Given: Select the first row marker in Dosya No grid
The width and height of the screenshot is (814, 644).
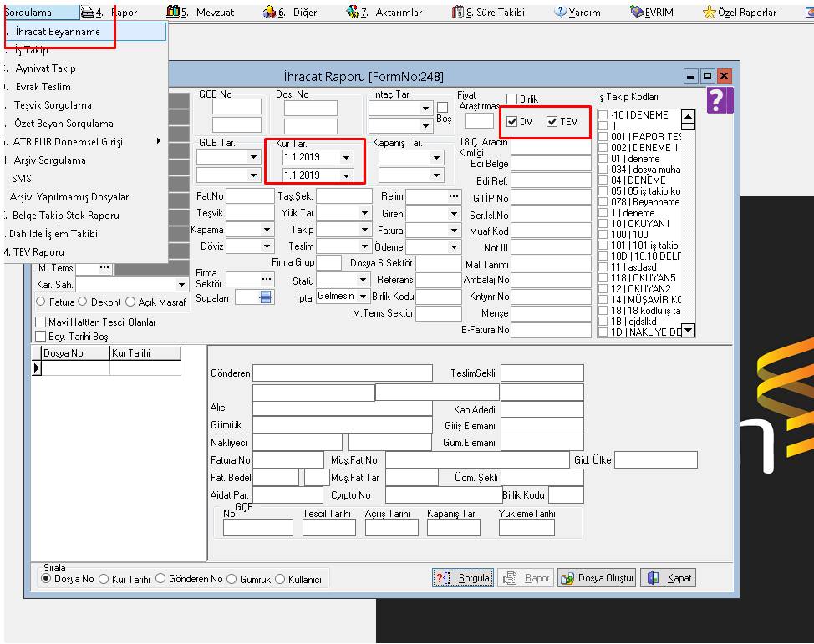Looking at the screenshot, I should 36,368.
